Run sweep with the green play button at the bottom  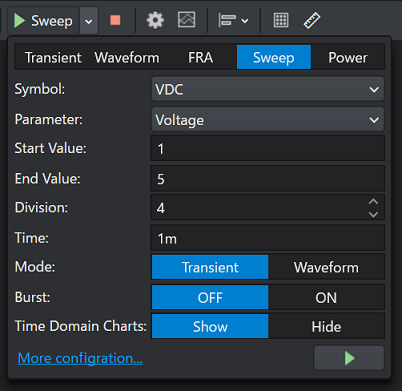click(x=349, y=358)
